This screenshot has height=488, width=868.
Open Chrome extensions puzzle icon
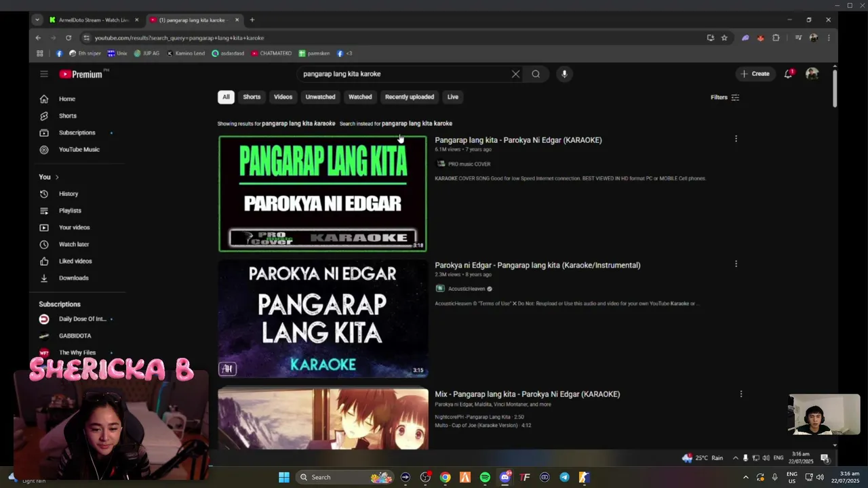coord(776,38)
